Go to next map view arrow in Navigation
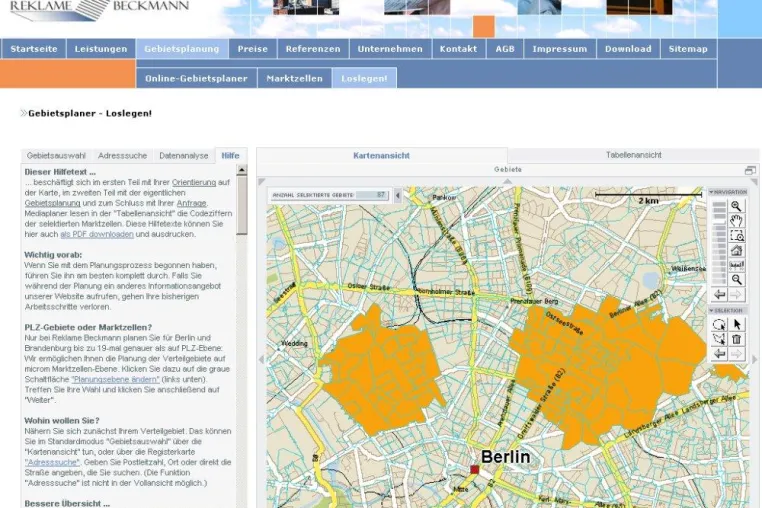This screenshot has width=762, height=508. coord(737,295)
